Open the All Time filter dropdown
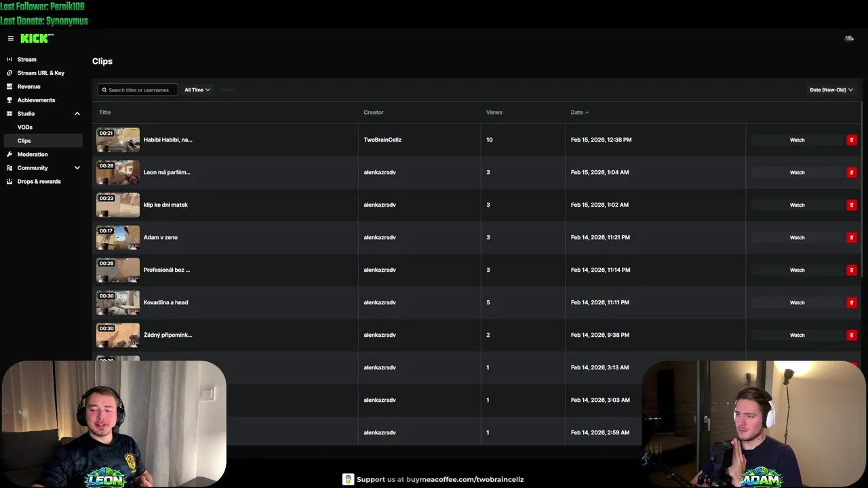Screen dimensions: 868x488 197,89
